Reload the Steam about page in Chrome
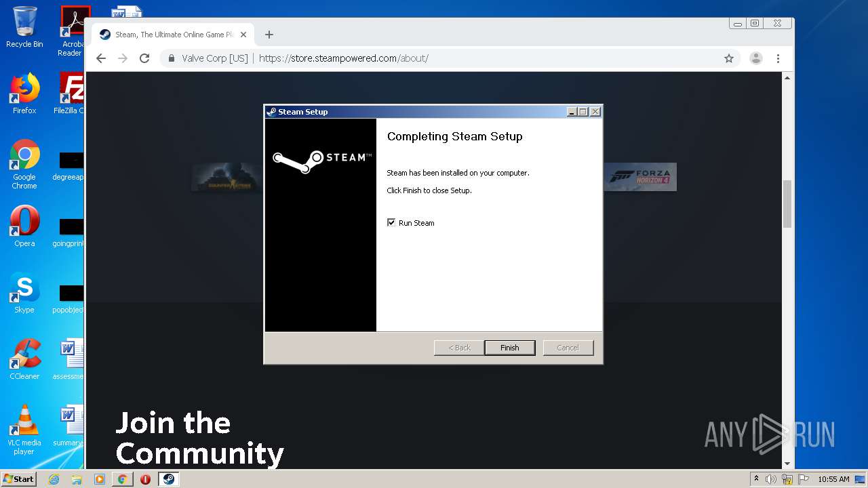 click(144, 58)
